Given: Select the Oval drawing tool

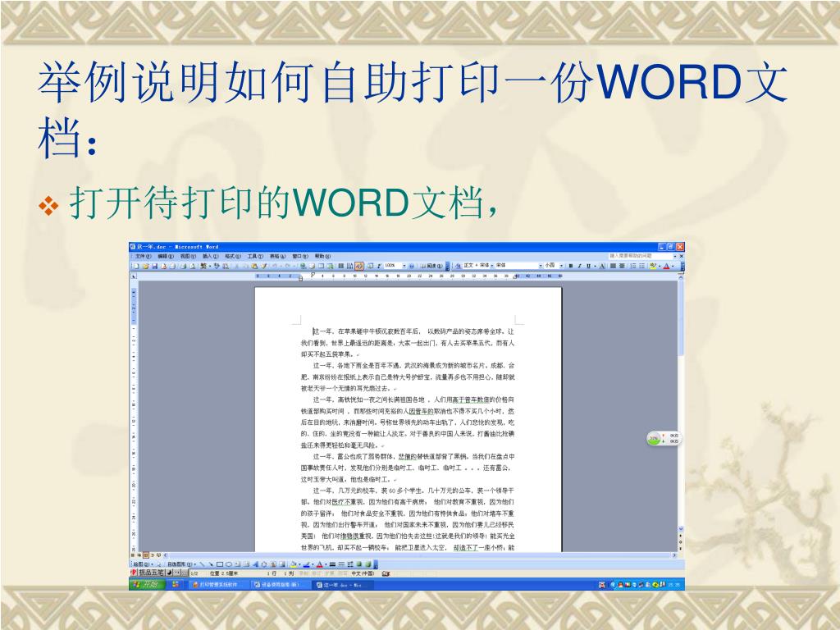Looking at the screenshot, I should pyautogui.click(x=229, y=564).
